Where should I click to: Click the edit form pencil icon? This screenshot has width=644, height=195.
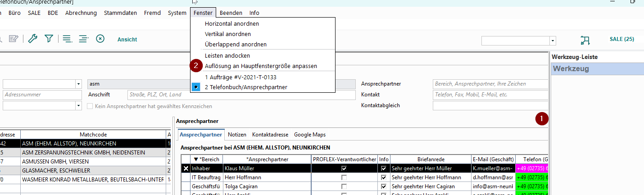pyautogui.click(x=13, y=39)
